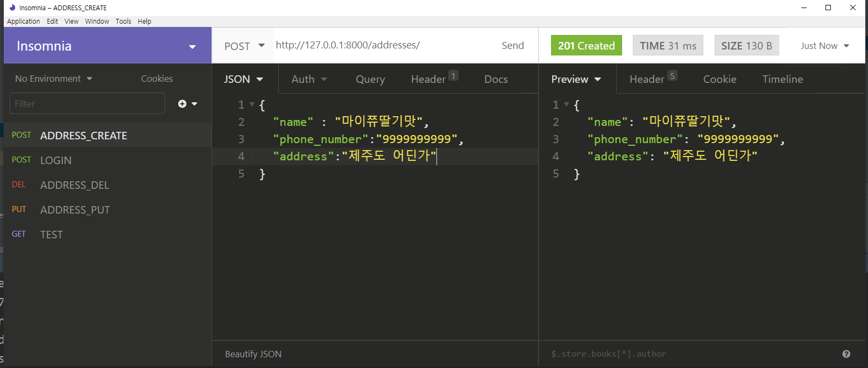Screen dimensions: 868x368
Task: Open the Window menu
Action: coord(97,22)
